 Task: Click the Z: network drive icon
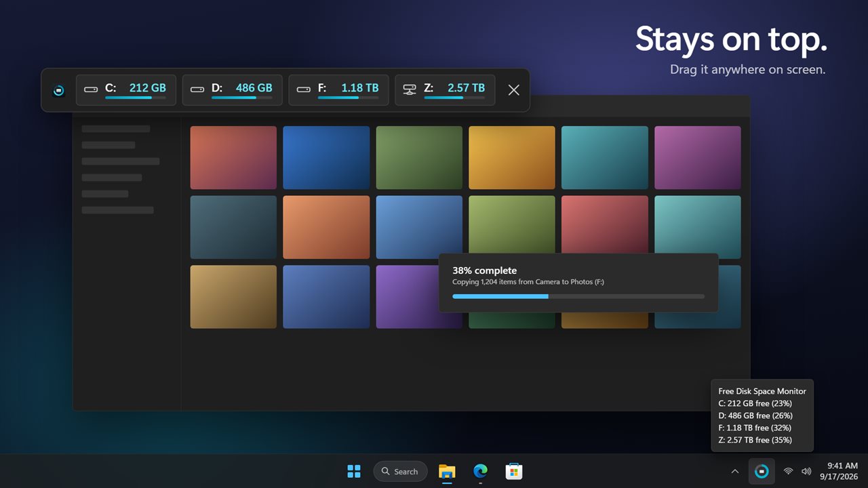pyautogui.click(x=410, y=89)
